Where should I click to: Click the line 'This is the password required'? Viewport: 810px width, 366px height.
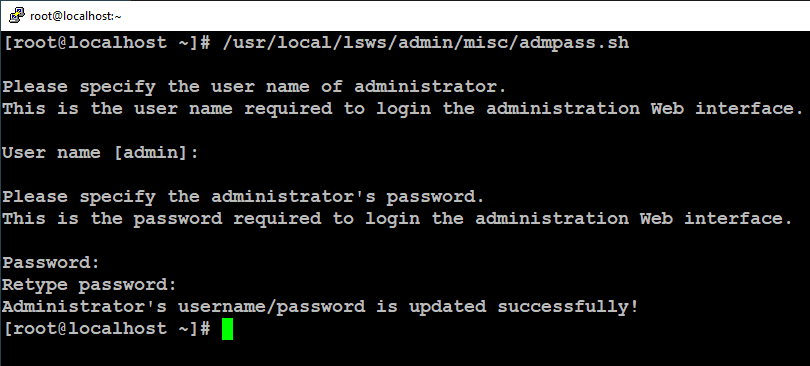pos(397,219)
